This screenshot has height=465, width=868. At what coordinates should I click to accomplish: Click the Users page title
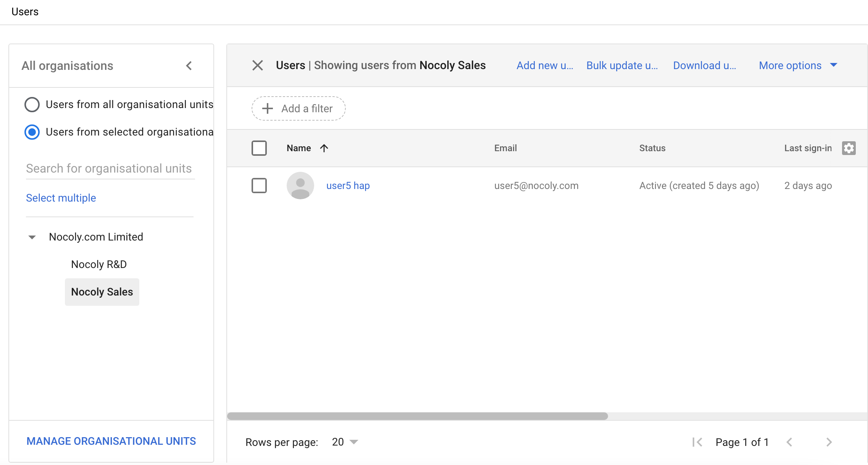pyautogui.click(x=25, y=12)
